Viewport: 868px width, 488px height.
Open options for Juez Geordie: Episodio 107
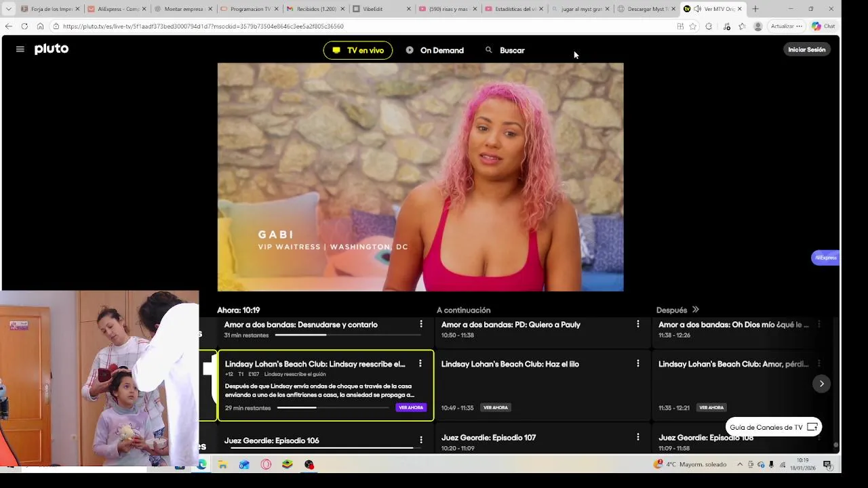click(638, 438)
